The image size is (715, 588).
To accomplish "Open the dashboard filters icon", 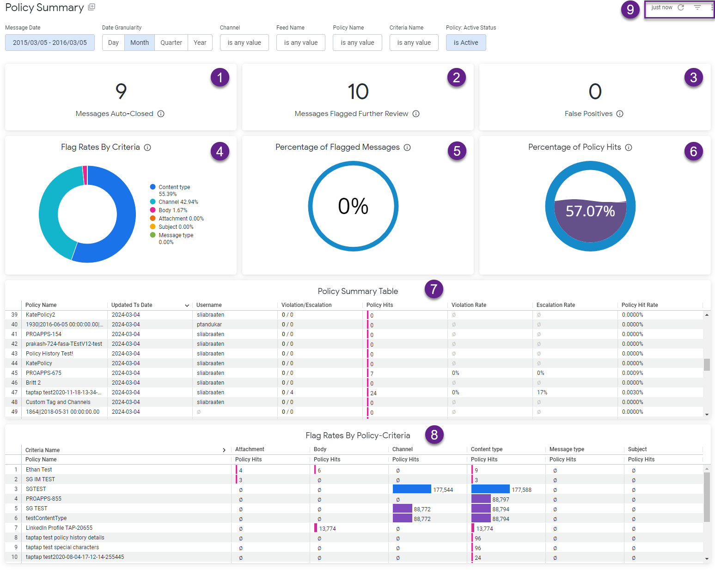I will click(697, 7).
